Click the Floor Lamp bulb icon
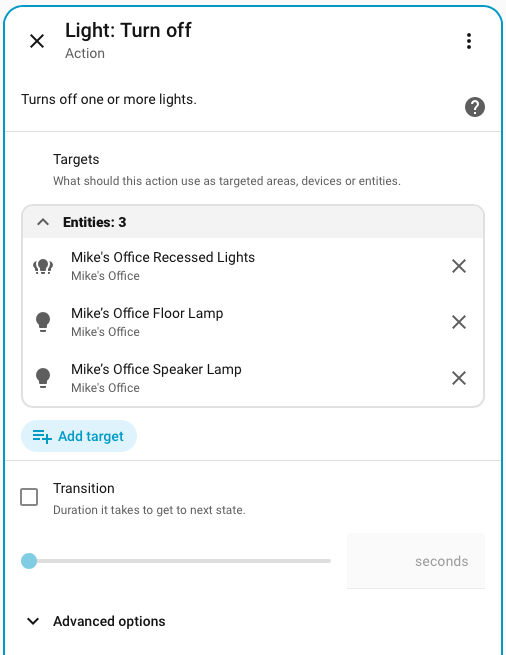The image size is (506, 655). 43,322
